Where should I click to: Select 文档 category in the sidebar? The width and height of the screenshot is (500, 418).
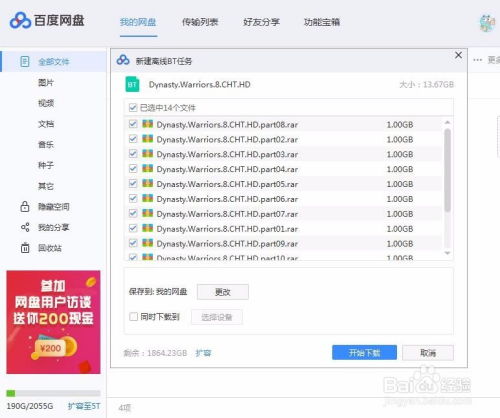(46, 124)
